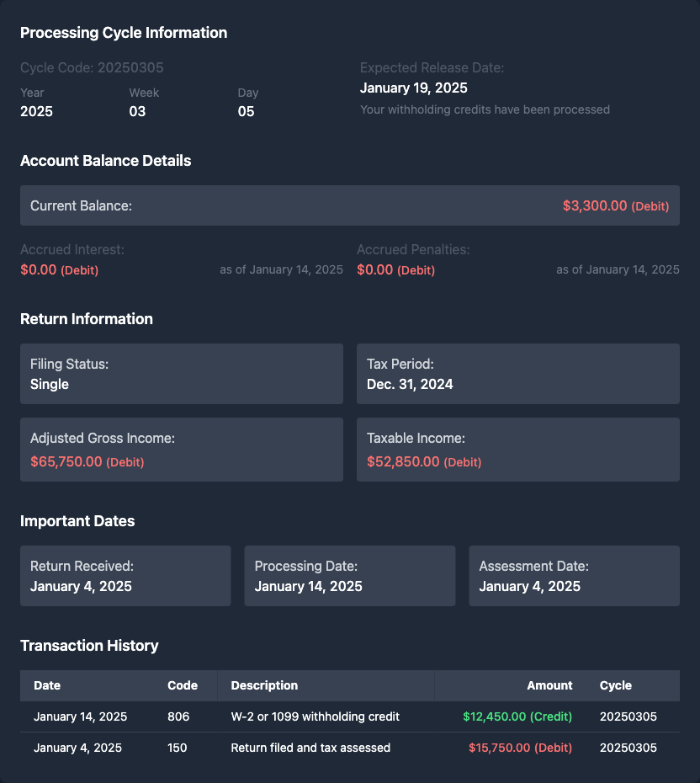Select the Adjusted Gross Income amount

[66, 461]
